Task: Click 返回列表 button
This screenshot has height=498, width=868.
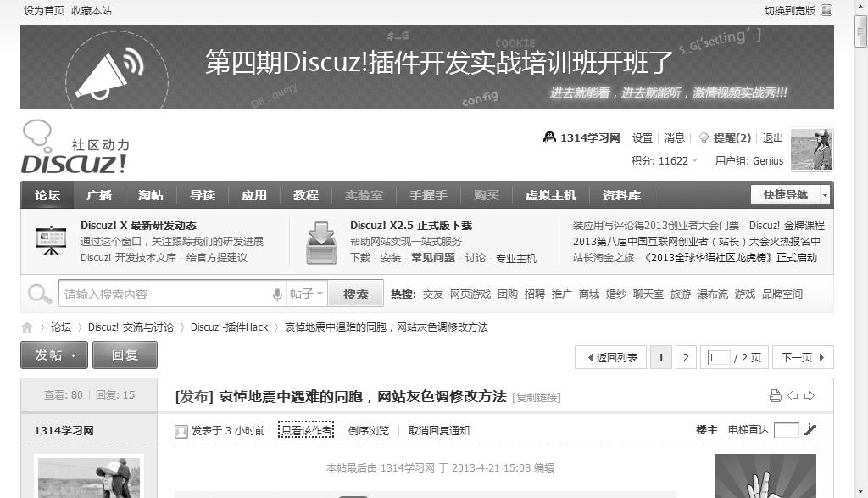Action: tap(612, 358)
